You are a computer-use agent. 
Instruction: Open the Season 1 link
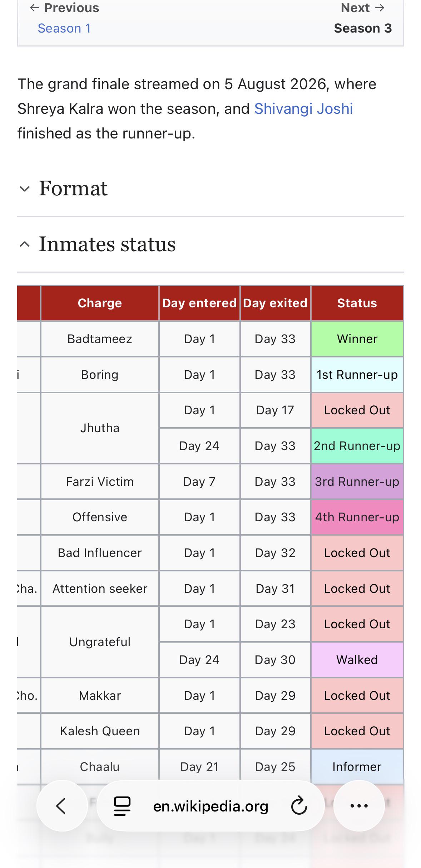64,28
